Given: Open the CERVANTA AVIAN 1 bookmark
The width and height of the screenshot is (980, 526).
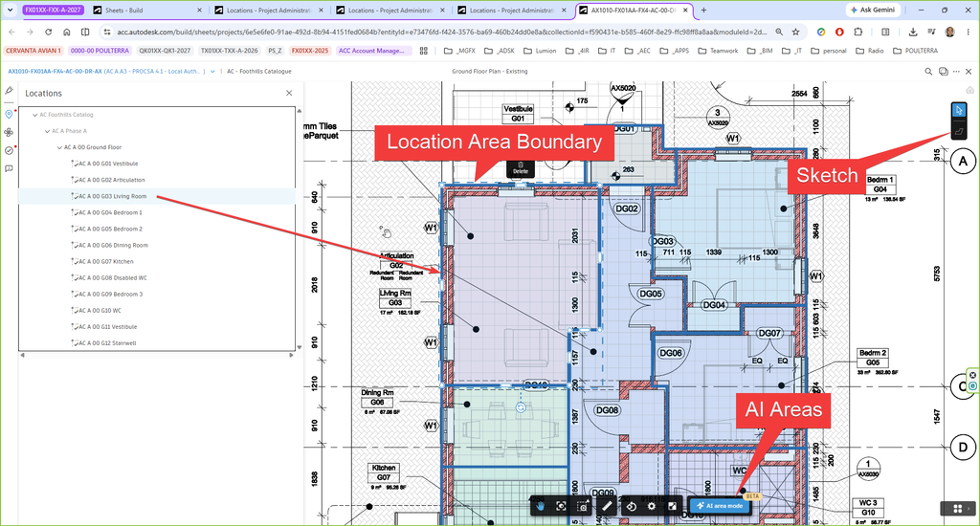Looking at the screenshot, I should [33, 51].
